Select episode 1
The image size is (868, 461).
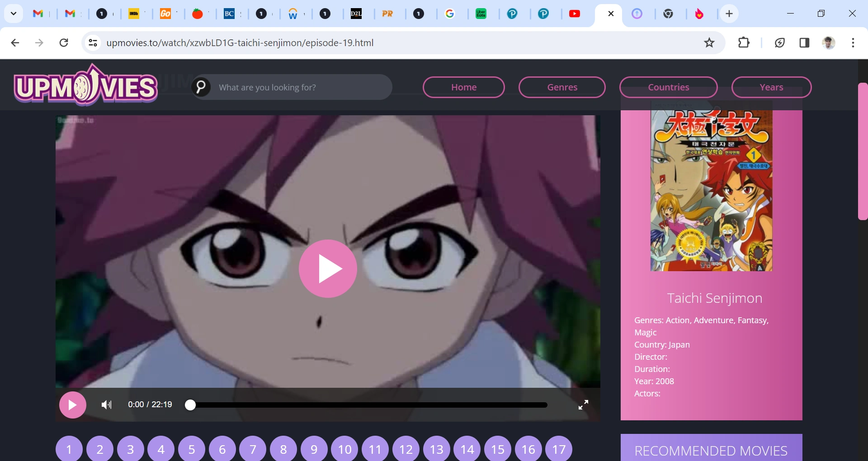69,449
